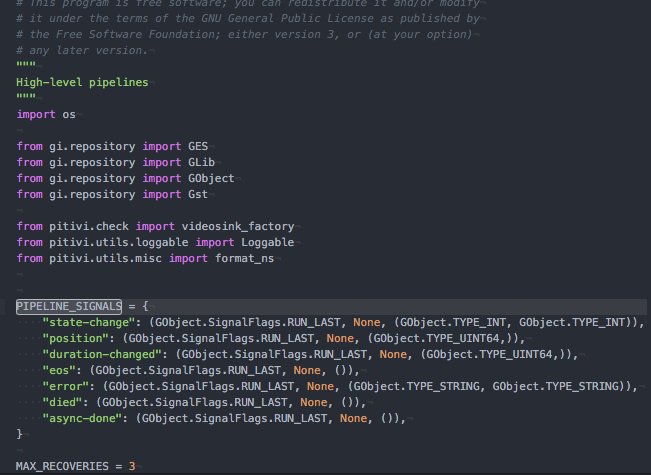This screenshot has height=475, width=651.
Task: Click the GNU General Public License comment line
Action: click(248, 19)
